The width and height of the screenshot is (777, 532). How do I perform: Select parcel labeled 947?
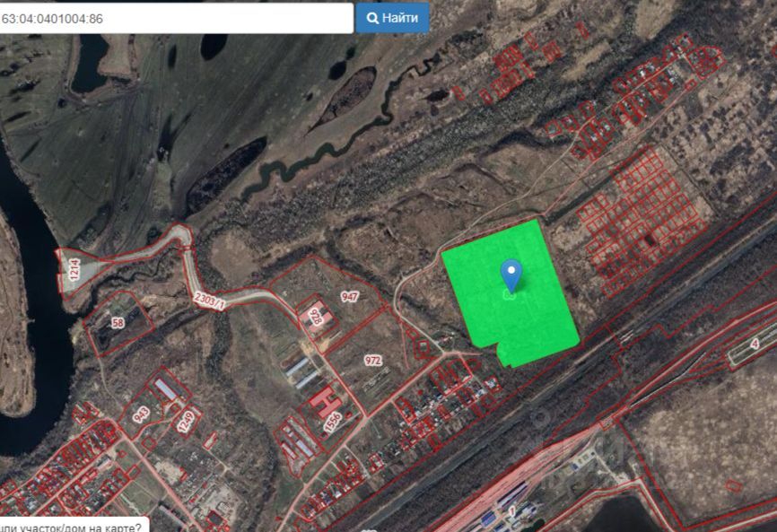(x=349, y=297)
